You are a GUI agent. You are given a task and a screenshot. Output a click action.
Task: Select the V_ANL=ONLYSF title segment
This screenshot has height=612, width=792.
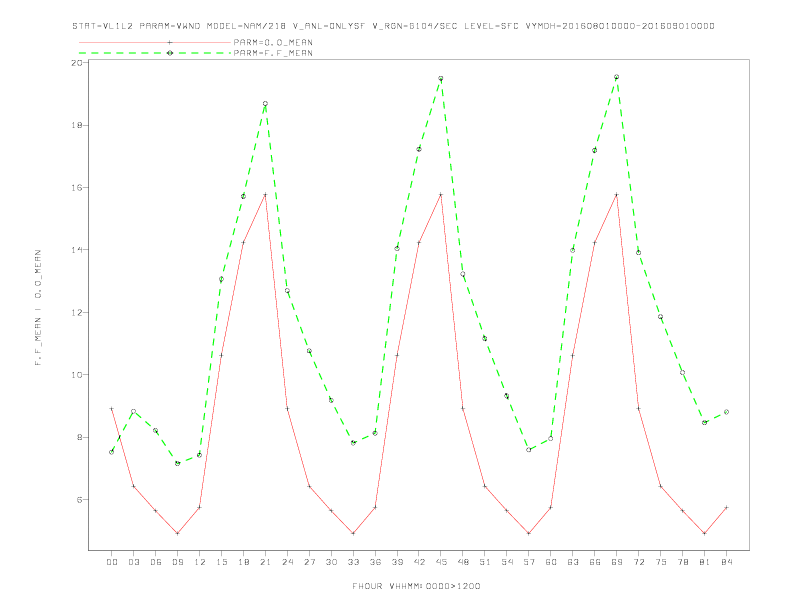[x=329, y=26]
